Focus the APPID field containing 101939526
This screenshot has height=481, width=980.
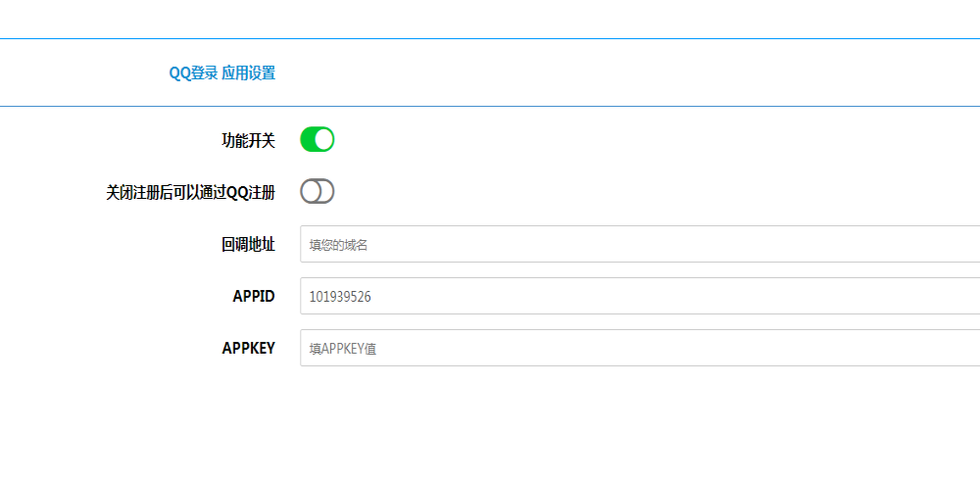coord(640,296)
